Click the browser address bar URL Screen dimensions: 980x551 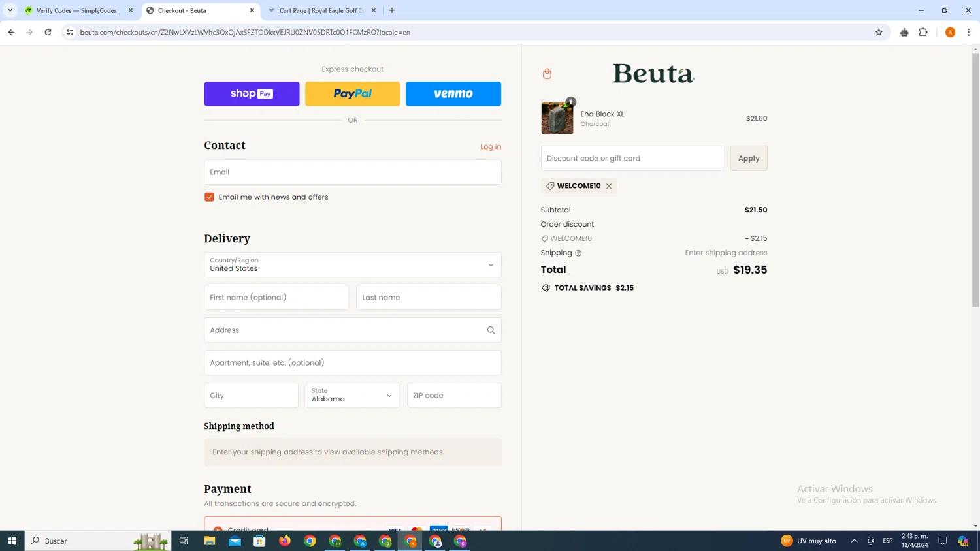(245, 32)
